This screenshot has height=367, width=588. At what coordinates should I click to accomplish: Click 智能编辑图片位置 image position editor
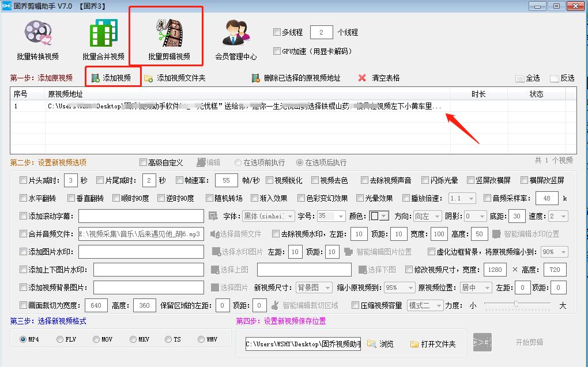click(x=378, y=252)
